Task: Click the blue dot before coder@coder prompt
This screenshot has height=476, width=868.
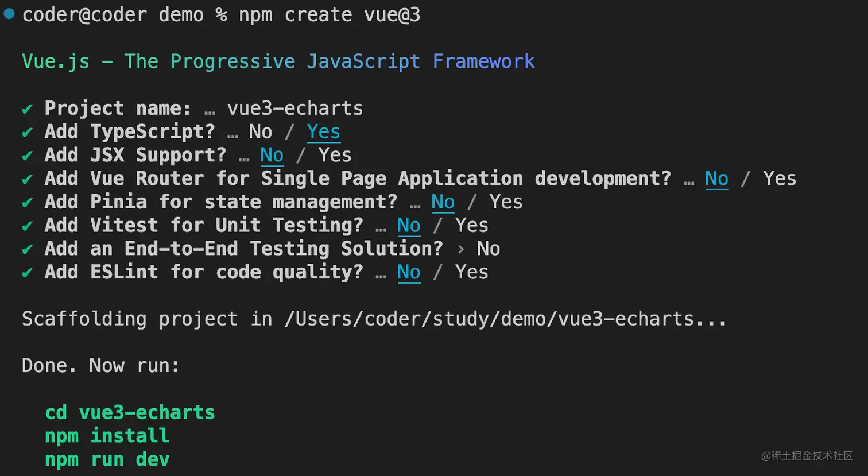Action: pyautogui.click(x=9, y=13)
